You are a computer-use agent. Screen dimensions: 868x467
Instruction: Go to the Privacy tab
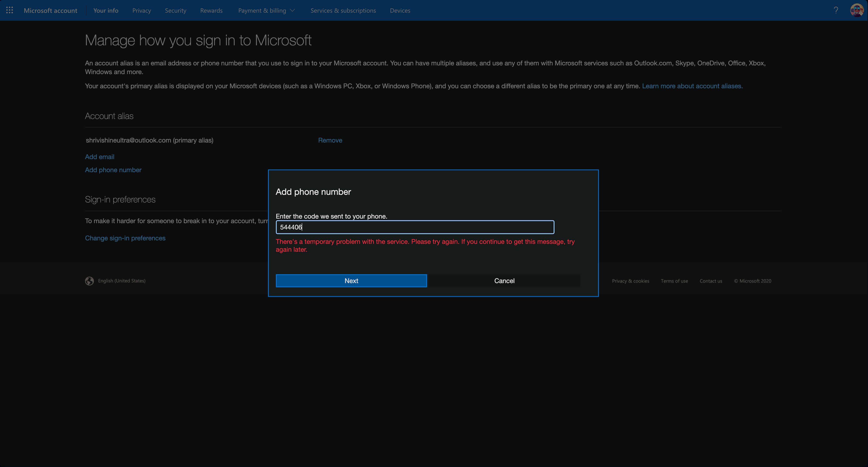(x=142, y=10)
